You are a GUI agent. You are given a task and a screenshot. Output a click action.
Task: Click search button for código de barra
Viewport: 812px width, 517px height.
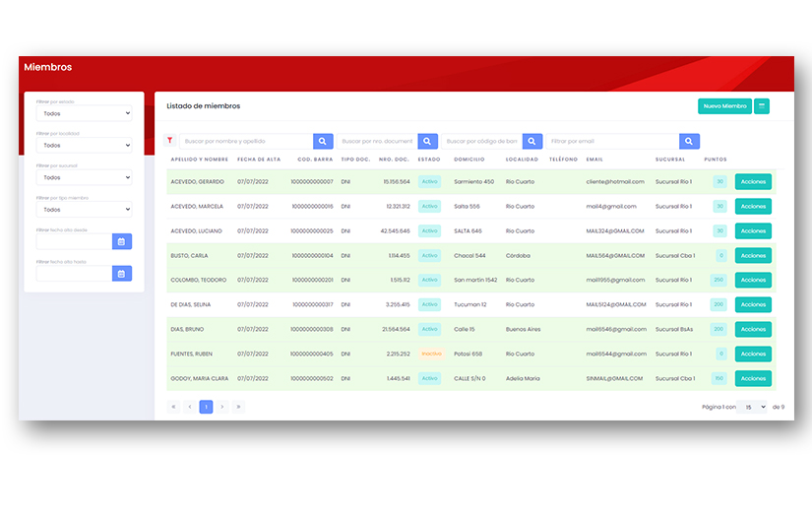click(x=532, y=141)
